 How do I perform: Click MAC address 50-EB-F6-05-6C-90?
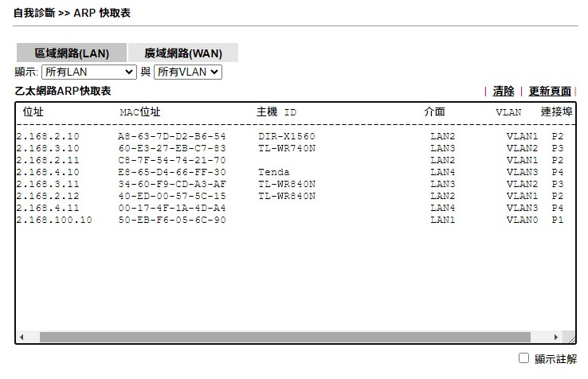(171, 220)
